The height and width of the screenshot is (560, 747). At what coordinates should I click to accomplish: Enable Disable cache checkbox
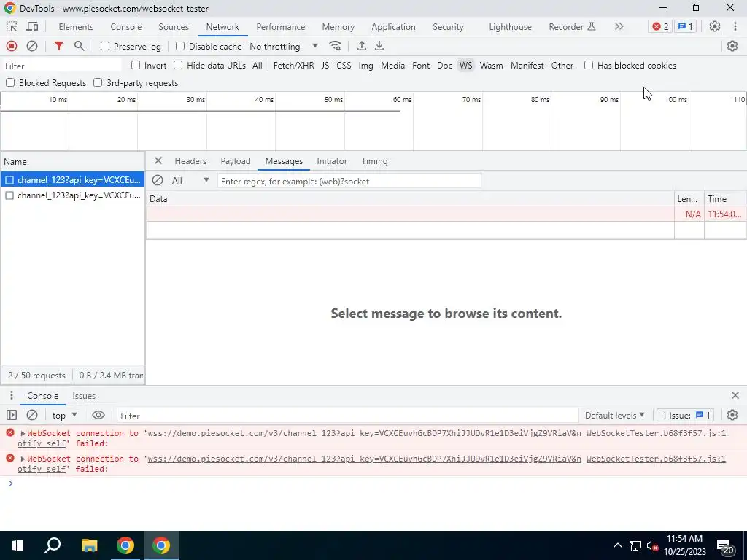coord(180,46)
